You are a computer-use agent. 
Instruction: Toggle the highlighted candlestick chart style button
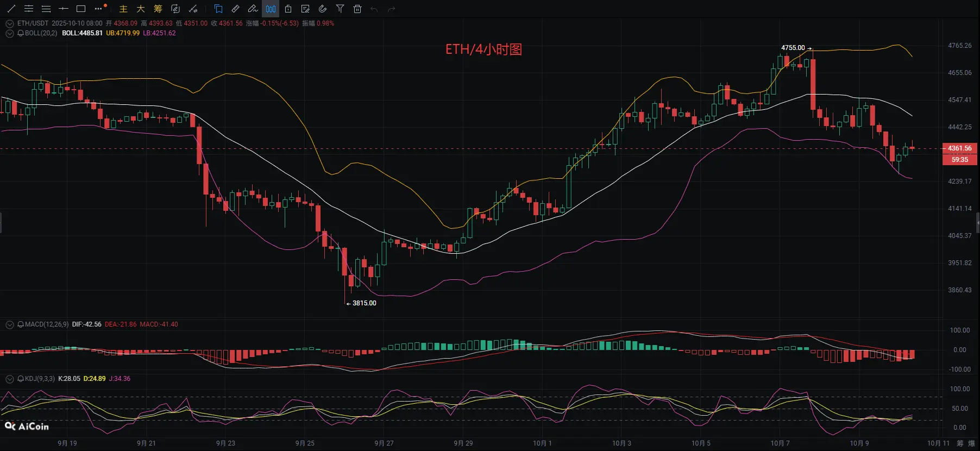click(x=271, y=9)
